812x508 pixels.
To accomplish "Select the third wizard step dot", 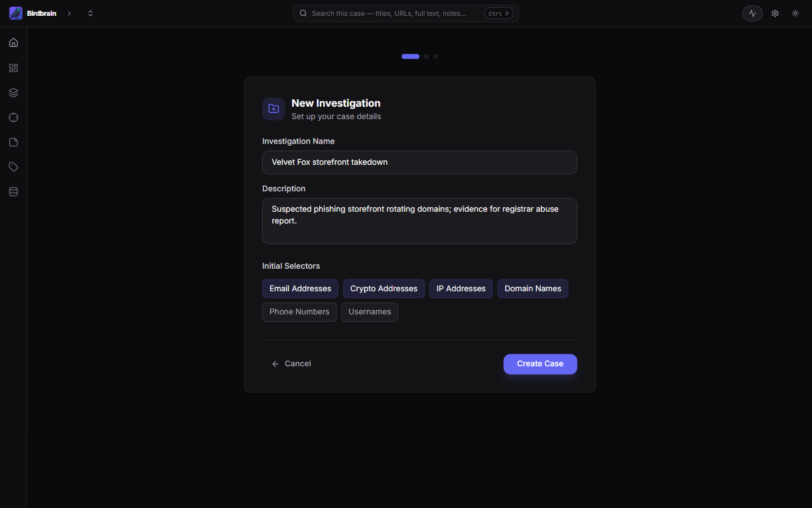I will pos(435,56).
